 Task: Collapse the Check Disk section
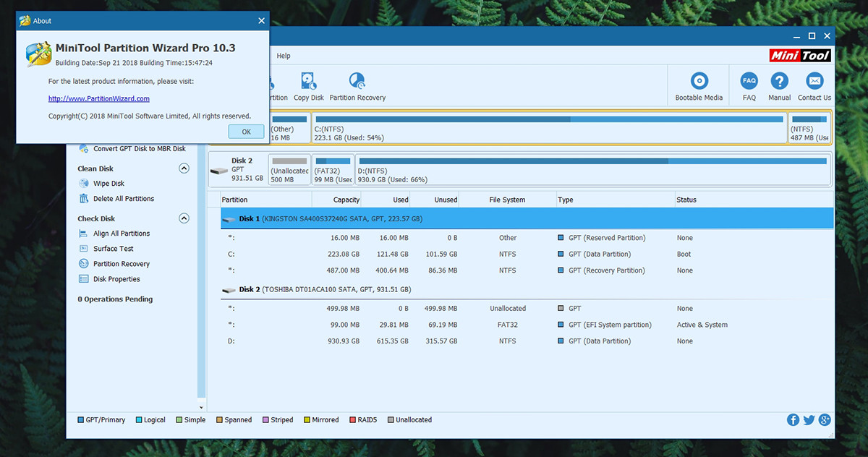(184, 218)
